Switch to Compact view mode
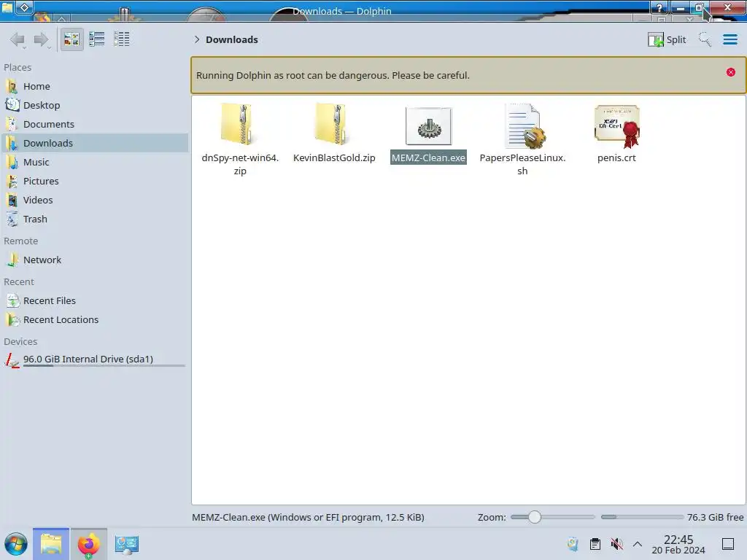The height and width of the screenshot is (560, 747). tap(97, 39)
